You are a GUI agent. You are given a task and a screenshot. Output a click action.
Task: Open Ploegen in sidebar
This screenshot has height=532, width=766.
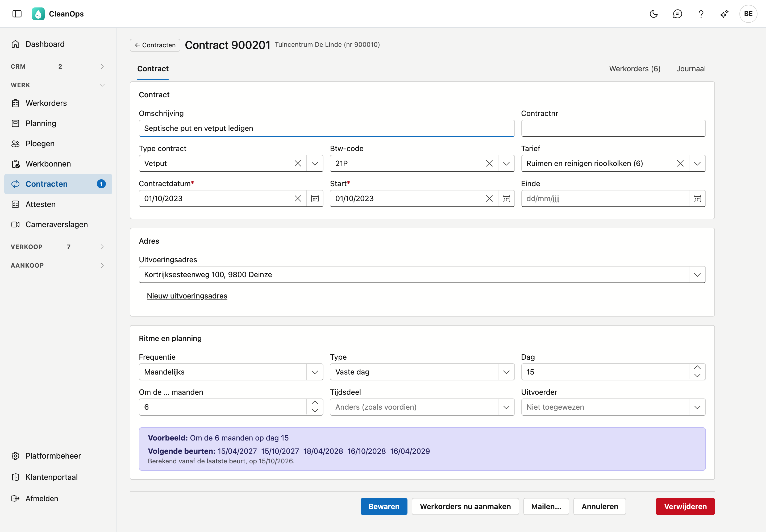(58, 144)
